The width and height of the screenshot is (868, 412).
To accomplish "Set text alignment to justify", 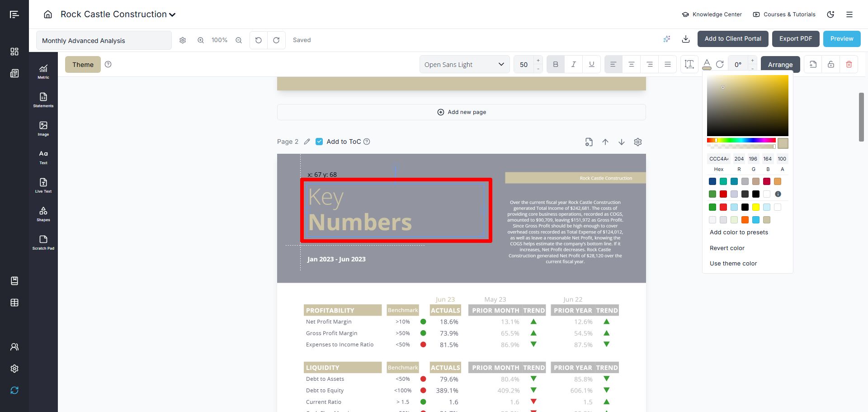I will click(668, 64).
